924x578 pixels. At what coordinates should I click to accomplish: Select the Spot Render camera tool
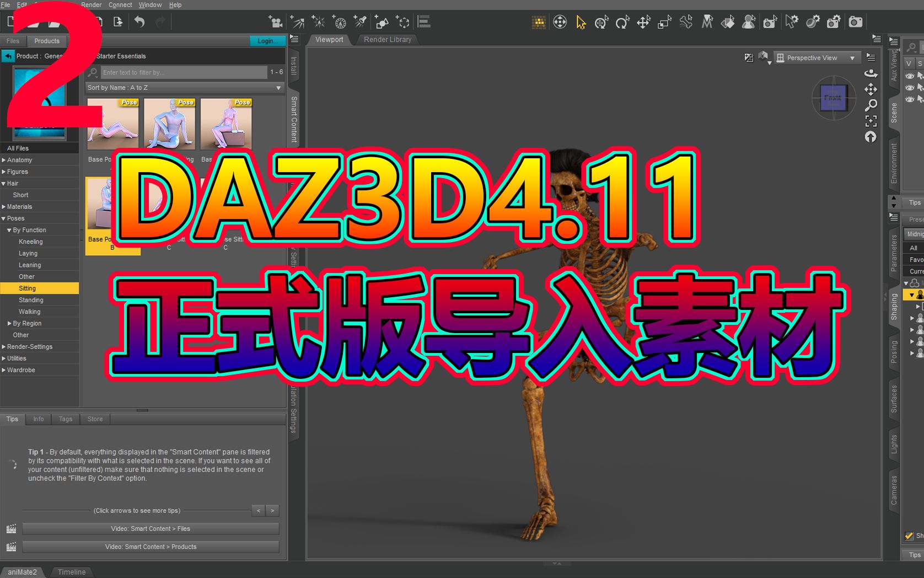coord(770,22)
